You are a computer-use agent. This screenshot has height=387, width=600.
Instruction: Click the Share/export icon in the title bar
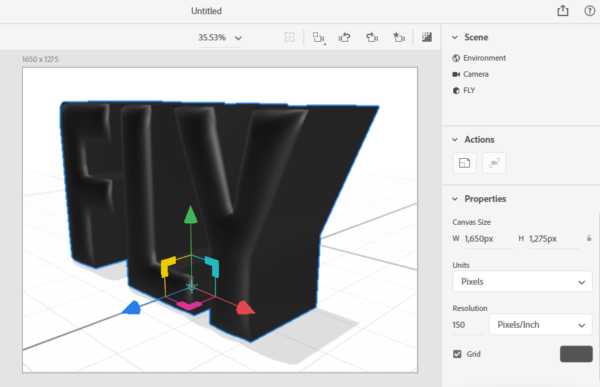[562, 11]
